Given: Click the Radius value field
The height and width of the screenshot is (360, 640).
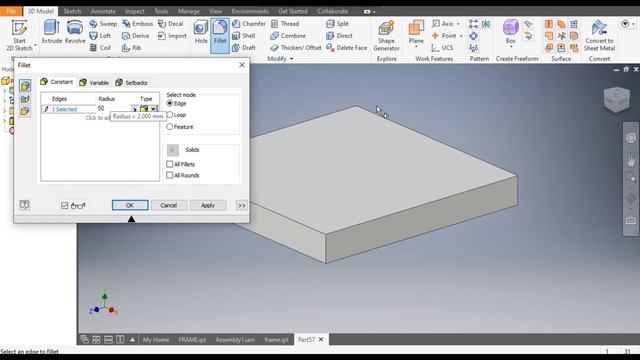Looking at the screenshot, I should tap(113, 109).
